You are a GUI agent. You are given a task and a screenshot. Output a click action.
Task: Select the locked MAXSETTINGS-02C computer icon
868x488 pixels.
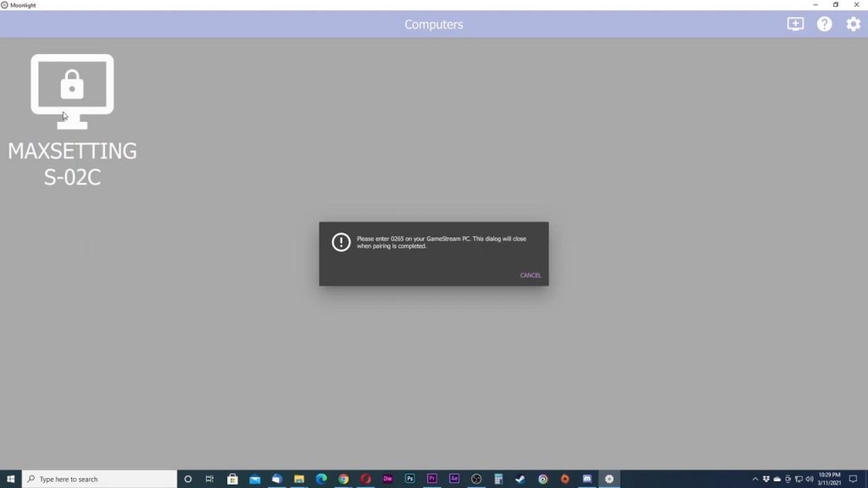coord(72,91)
